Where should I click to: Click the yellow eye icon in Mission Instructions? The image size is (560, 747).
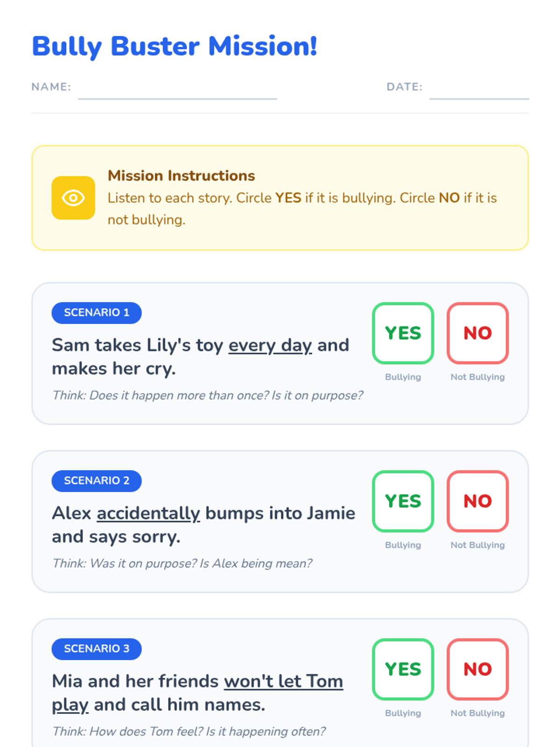(x=73, y=198)
